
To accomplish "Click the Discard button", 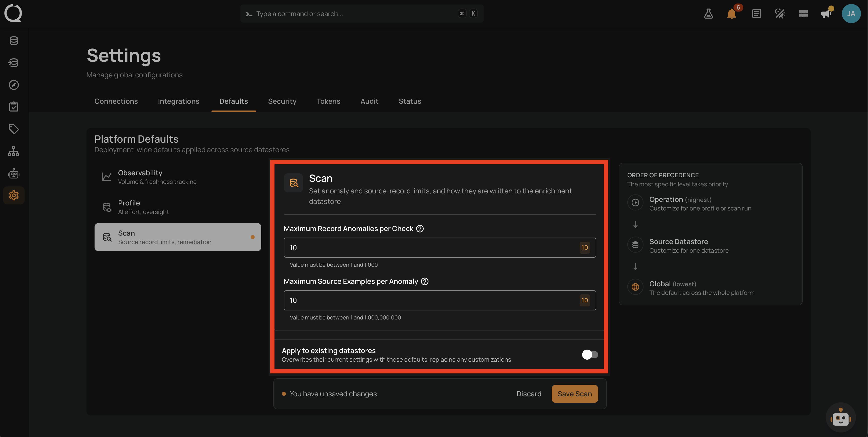I will tap(529, 394).
